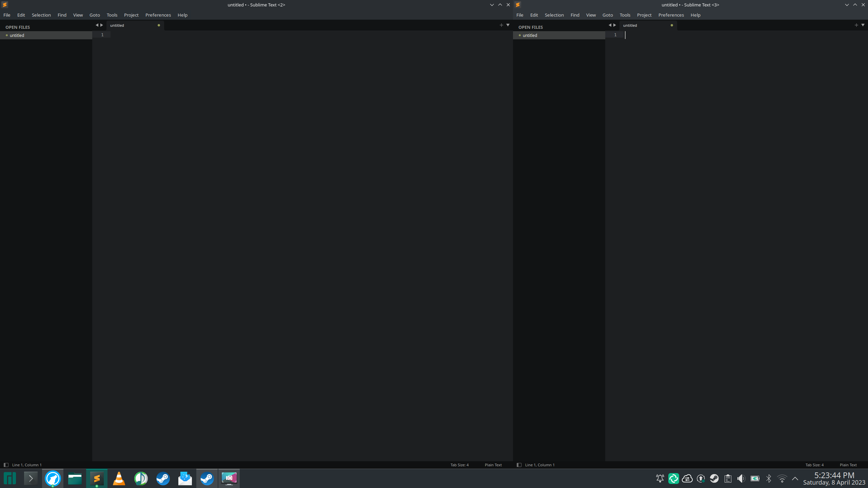
Task: Open the Goto menu in Sublime Text <2>
Action: click(95, 15)
